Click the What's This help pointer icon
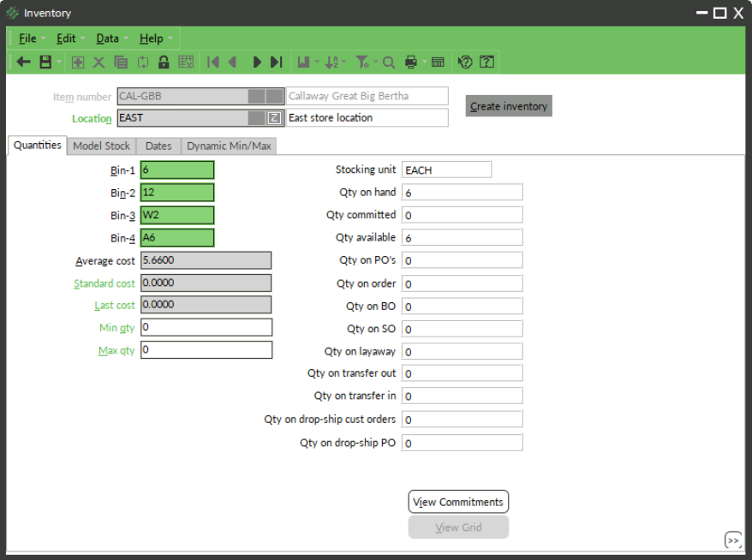Viewport: 752px width, 560px height. coord(465,62)
